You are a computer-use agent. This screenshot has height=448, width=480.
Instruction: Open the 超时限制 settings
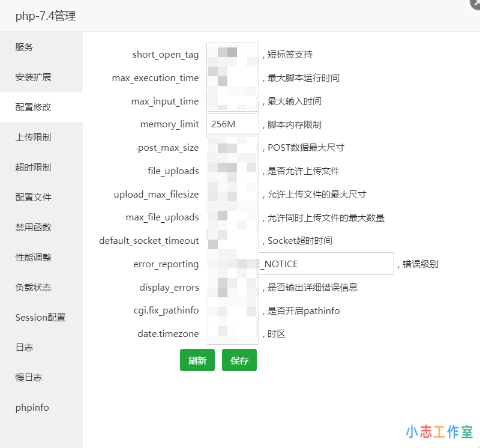click(33, 167)
